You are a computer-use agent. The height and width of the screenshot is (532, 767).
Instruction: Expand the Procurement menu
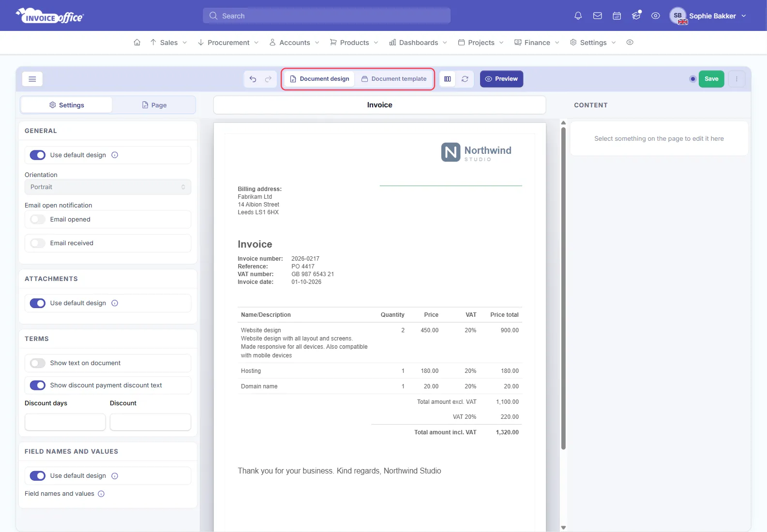point(228,43)
